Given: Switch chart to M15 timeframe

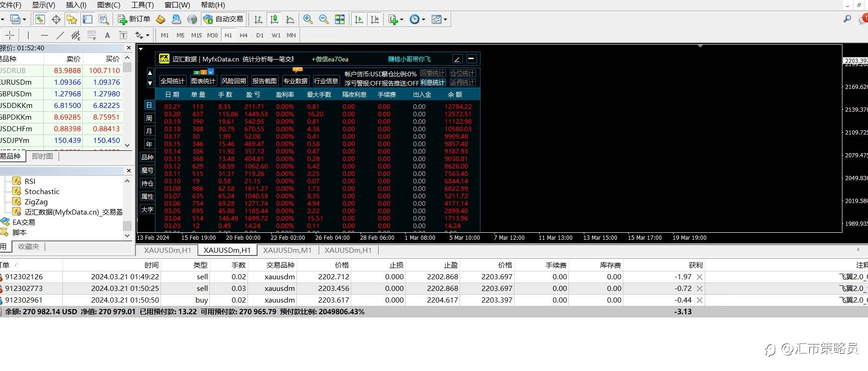Looking at the screenshot, I should click(x=196, y=35).
